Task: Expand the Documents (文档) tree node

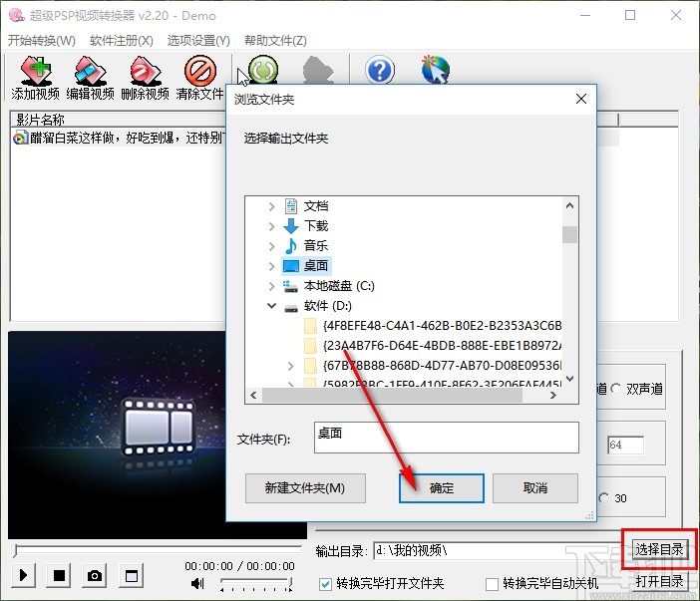Action: point(271,206)
